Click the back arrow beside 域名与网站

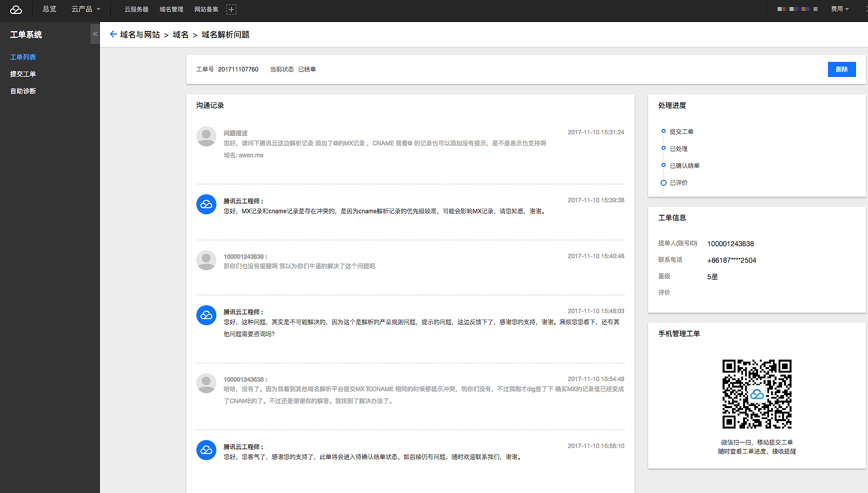[x=113, y=34]
